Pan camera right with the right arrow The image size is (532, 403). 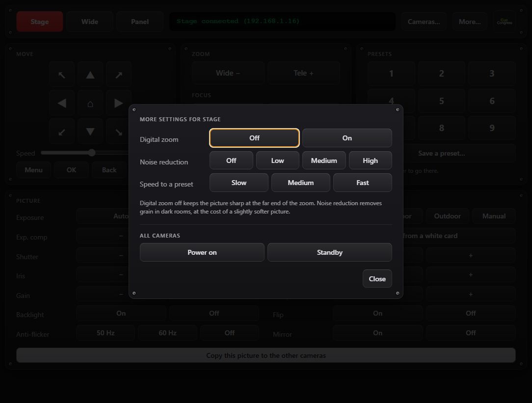[118, 103]
